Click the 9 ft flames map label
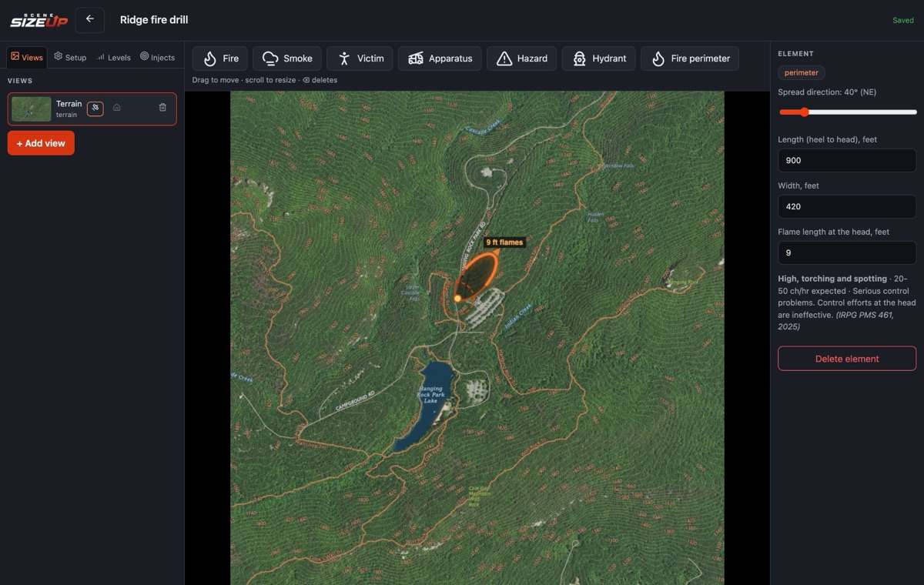The height and width of the screenshot is (585, 924). 504,242
